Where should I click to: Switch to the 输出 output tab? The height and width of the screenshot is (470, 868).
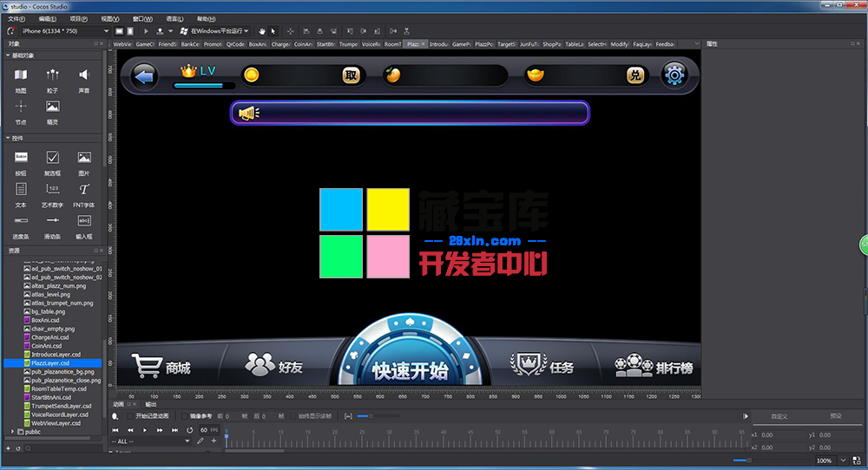150,404
